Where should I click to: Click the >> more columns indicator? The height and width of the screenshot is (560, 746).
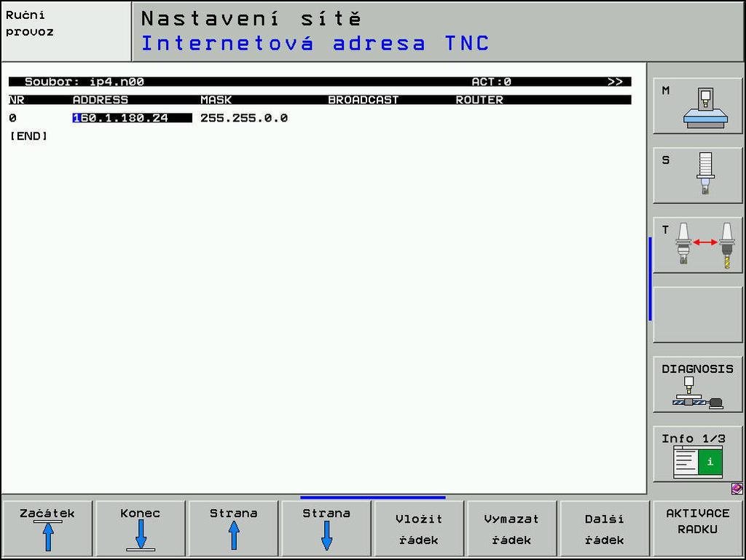click(x=615, y=82)
